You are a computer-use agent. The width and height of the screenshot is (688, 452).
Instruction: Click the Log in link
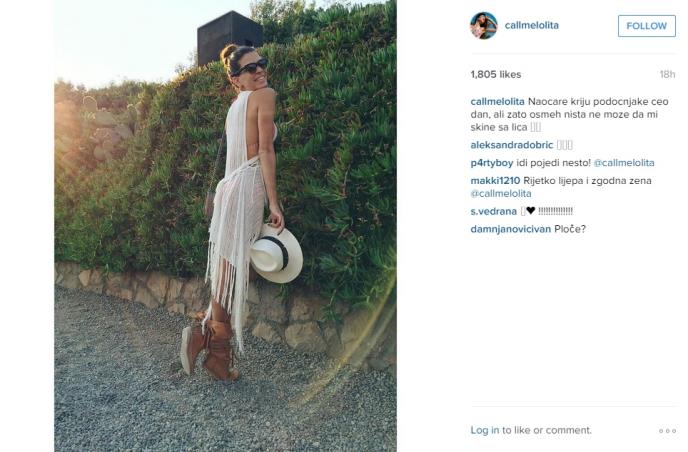point(484,430)
